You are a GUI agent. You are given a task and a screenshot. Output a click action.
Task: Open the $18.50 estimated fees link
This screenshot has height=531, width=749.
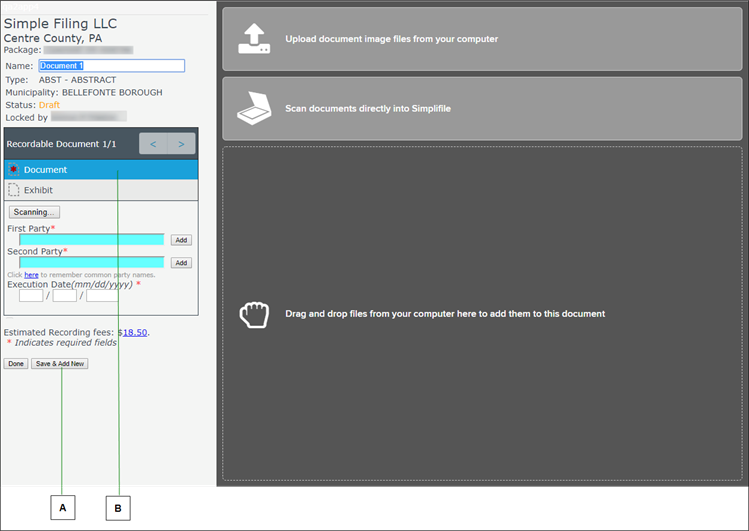tap(133, 332)
